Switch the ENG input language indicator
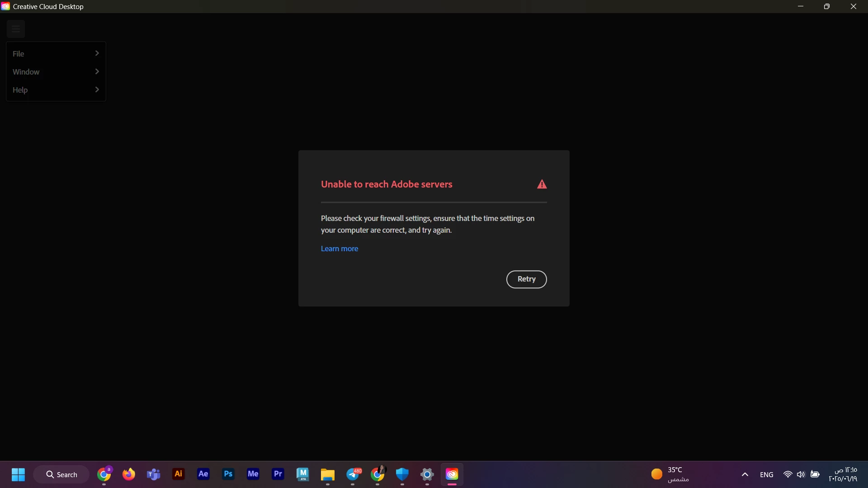This screenshot has width=868, height=488. 766,474
